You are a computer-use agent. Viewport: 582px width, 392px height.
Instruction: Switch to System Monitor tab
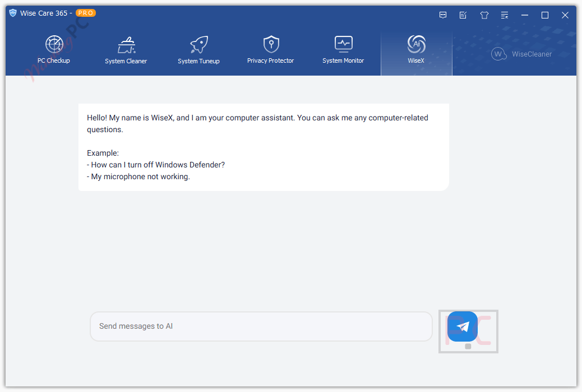(x=343, y=50)
